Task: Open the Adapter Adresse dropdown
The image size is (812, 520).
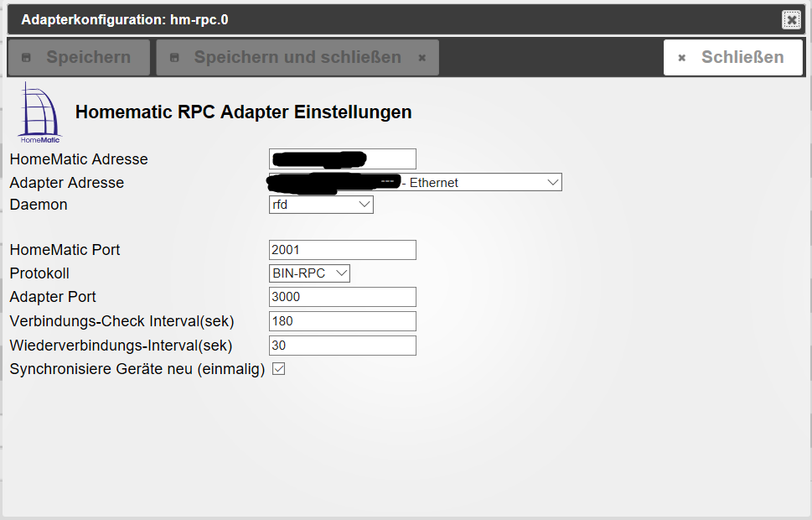Action: coord(416,183)
